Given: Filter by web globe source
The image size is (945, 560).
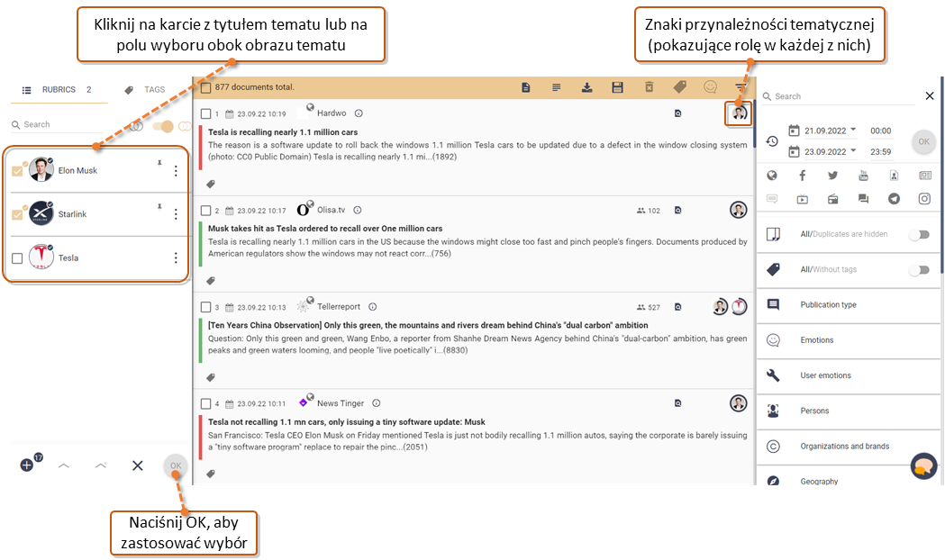Looking at the screenshot, I should tap(771, 176).
